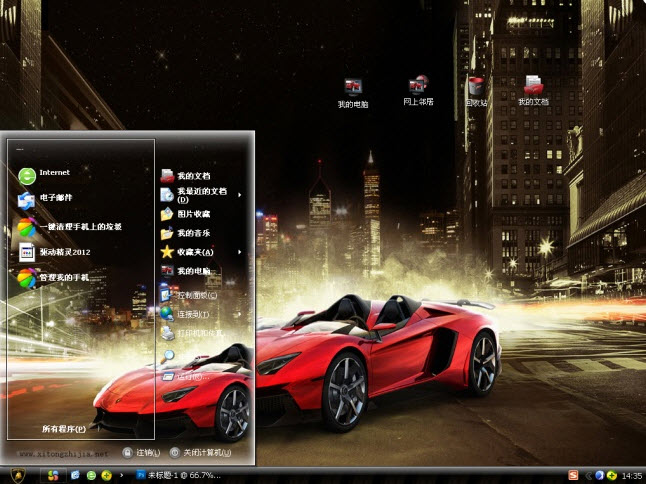
Task: Expand the Favorites (收藏夹) submenu
Action: [196, 252]
